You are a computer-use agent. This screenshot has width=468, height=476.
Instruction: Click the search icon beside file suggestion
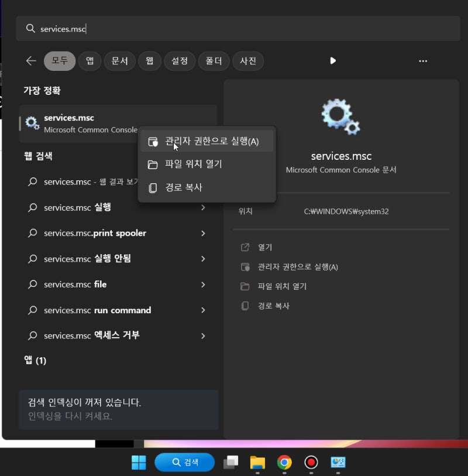click(32, 285)
